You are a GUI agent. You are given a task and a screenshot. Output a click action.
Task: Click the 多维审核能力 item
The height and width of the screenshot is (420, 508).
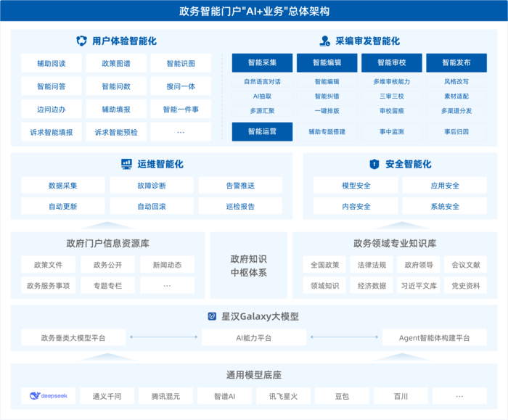(392, 81)
